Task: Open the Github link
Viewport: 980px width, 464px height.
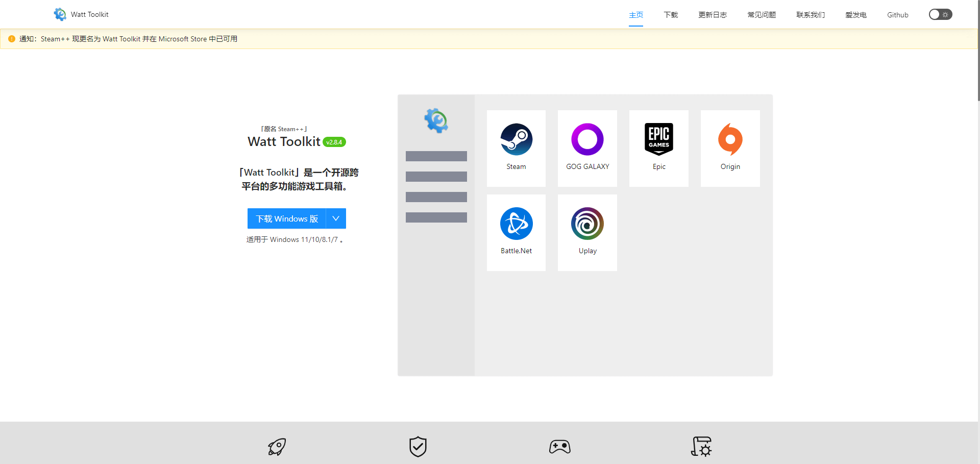Action: (897, 15)
